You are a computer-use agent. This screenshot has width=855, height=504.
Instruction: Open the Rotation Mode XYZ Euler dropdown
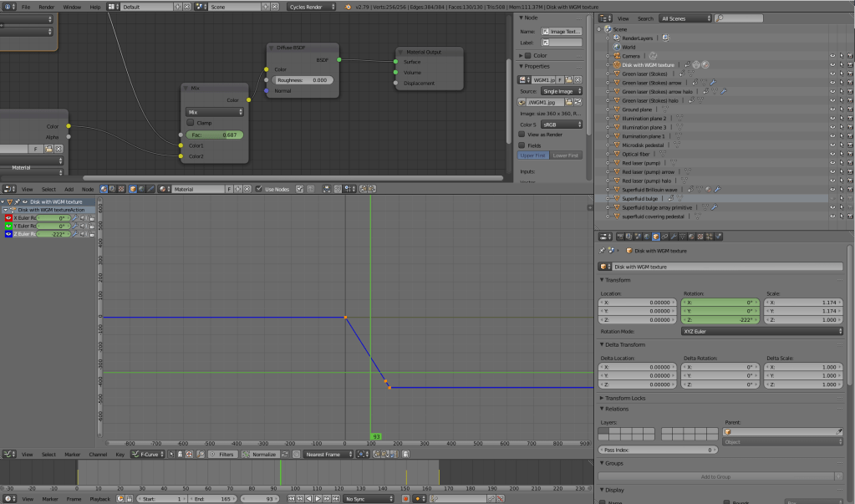(x=761, y=331)
